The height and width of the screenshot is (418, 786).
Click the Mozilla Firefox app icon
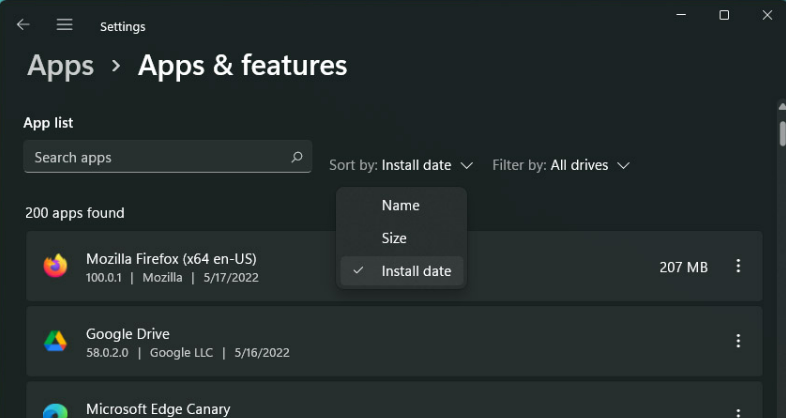[55, 266]
